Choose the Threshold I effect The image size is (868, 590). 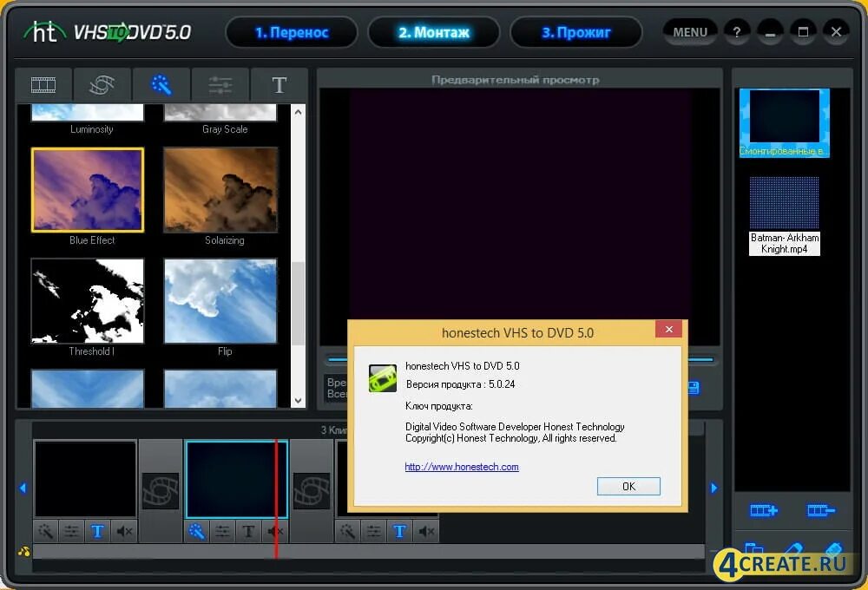click(88, 301)
